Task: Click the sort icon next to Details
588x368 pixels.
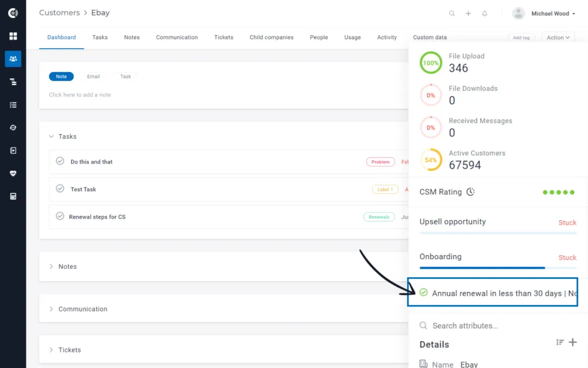Action: coord(560,342)
